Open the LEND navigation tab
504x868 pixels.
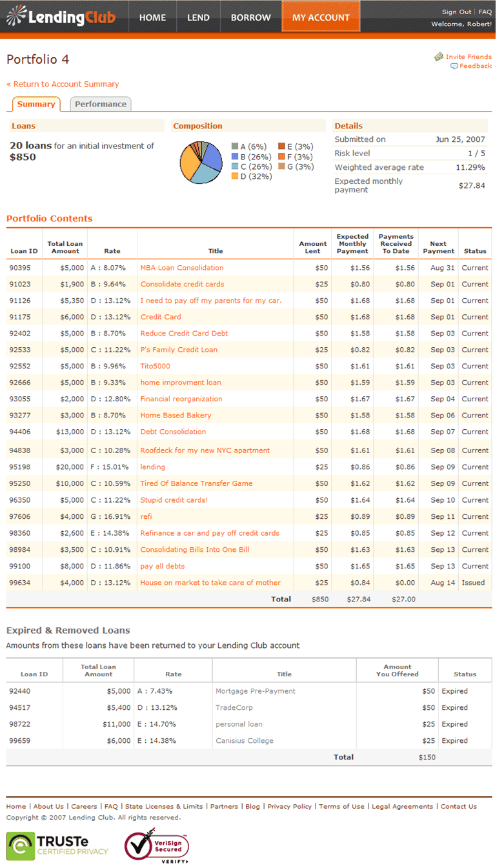coord(198,17)
